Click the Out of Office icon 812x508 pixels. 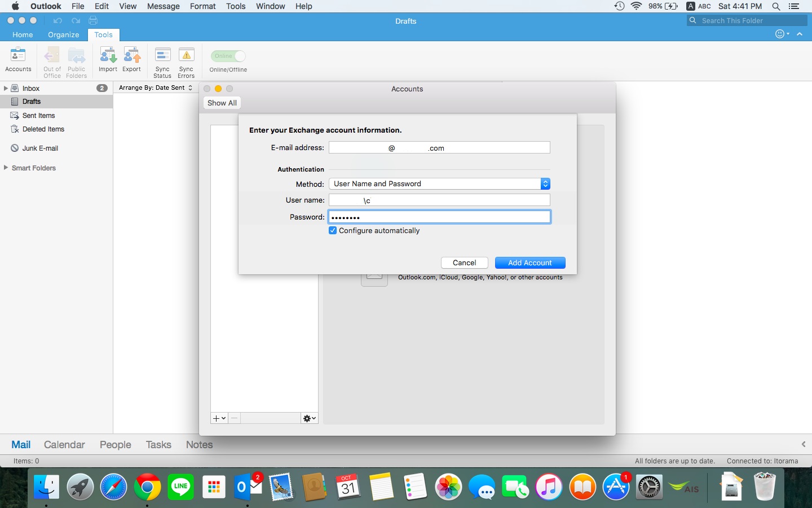point(52,62)
